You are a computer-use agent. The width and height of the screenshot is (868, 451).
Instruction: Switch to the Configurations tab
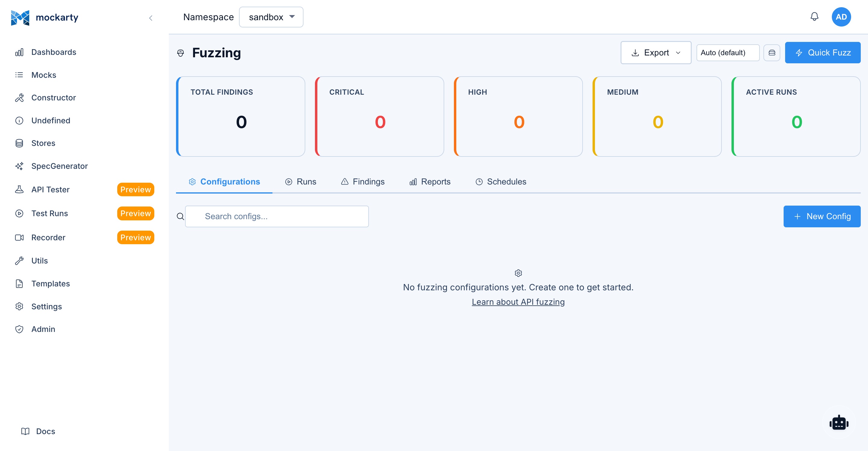point(224,182)
